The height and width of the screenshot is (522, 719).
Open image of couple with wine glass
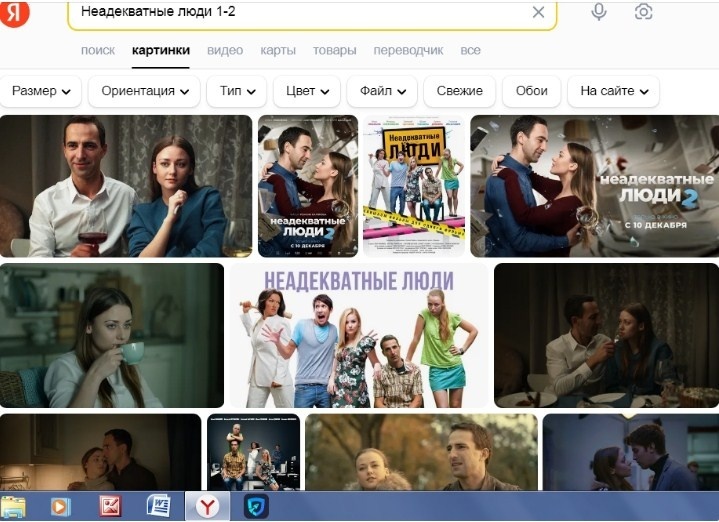coord(126,186)
